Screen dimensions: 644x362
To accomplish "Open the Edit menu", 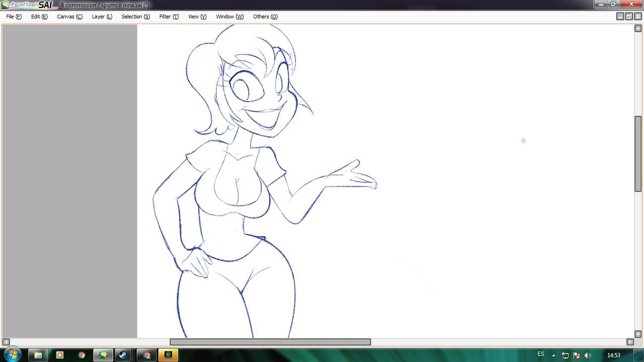I will point(39,17).
